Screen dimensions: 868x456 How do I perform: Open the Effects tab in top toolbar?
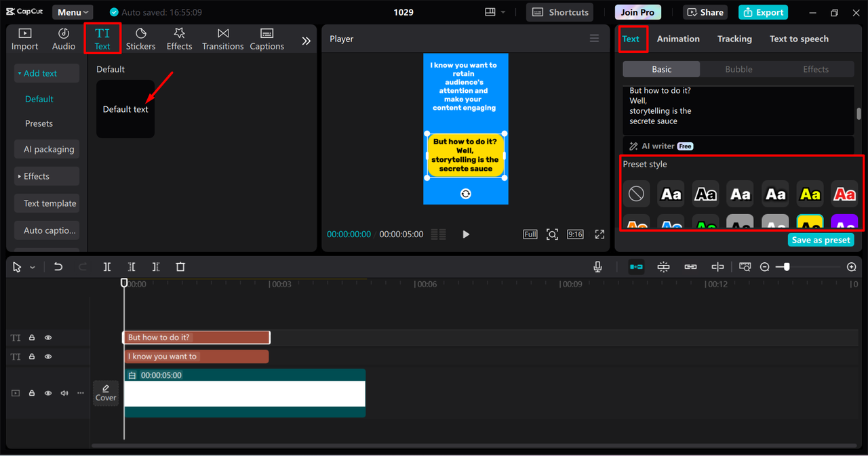179,39
